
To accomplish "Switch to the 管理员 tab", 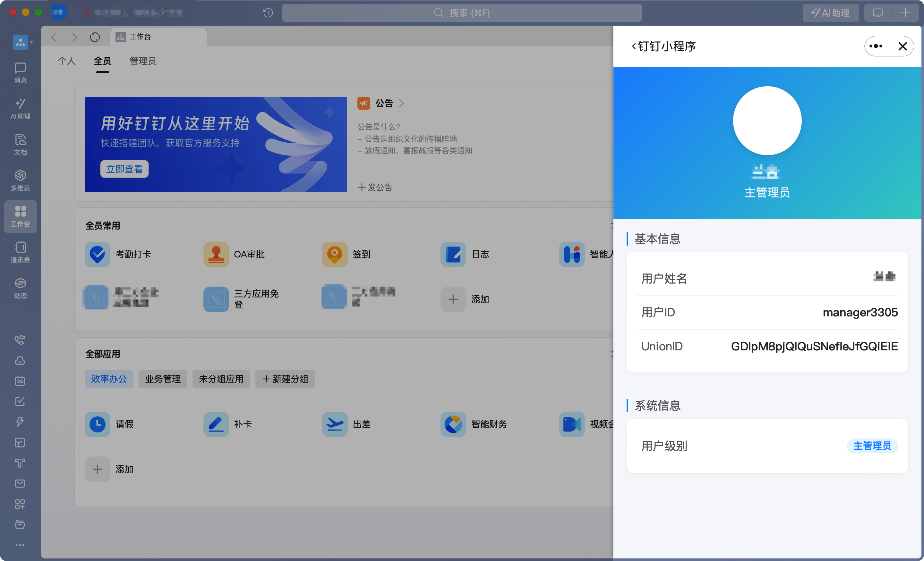I will (x=142, y=61).
